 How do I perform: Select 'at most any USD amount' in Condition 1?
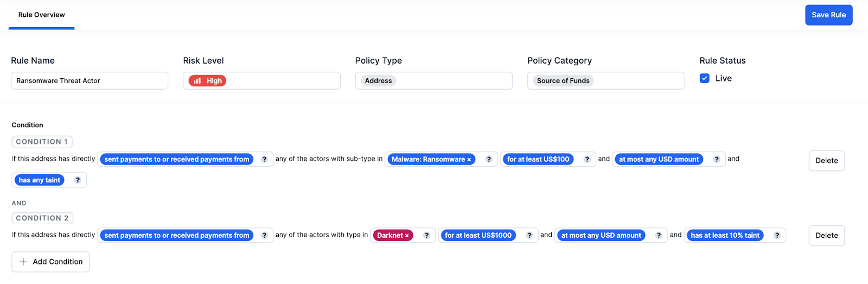659,159
